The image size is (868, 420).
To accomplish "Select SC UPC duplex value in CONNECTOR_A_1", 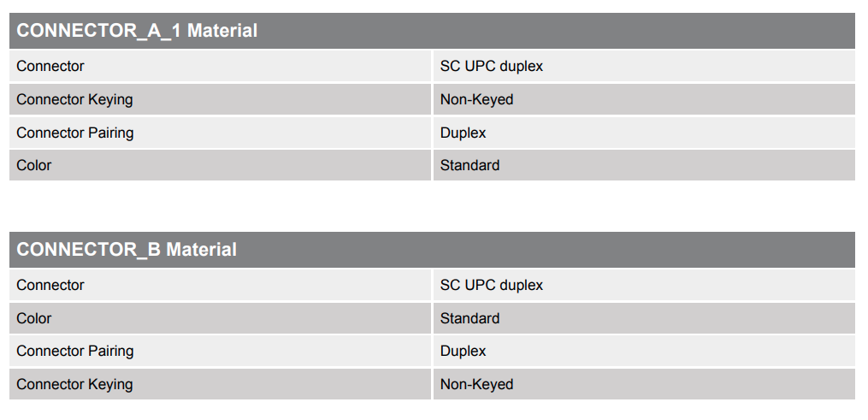I will (x=492, y=66).
